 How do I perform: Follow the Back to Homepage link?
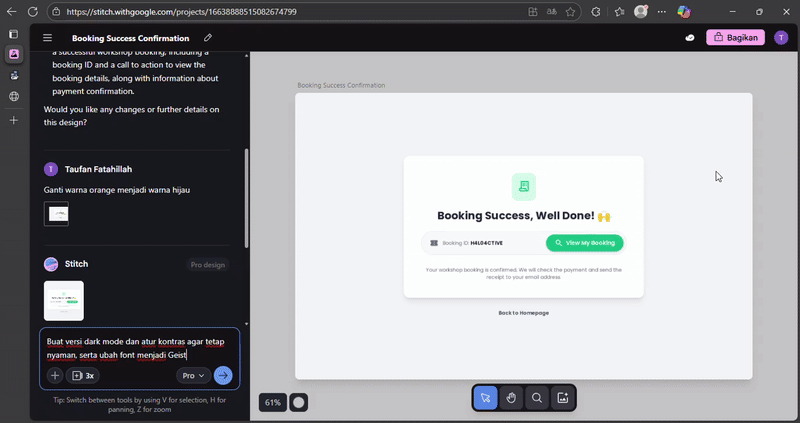coord(523,313)
